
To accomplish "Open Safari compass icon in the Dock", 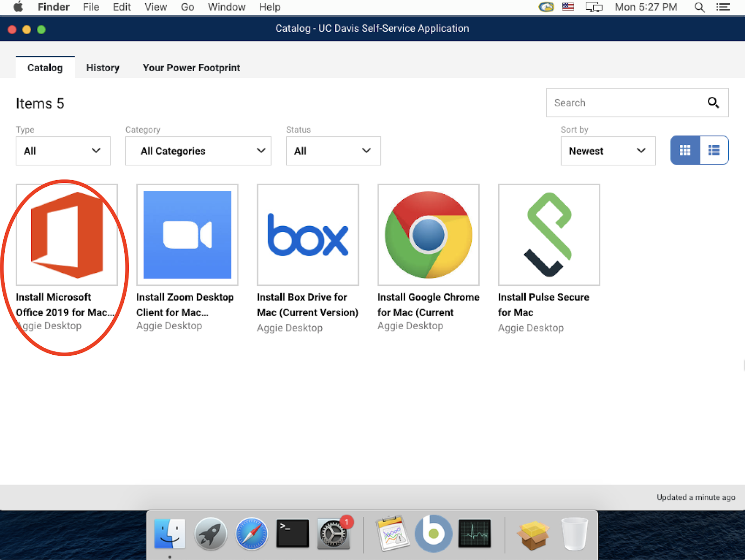I will click(251, 533).
